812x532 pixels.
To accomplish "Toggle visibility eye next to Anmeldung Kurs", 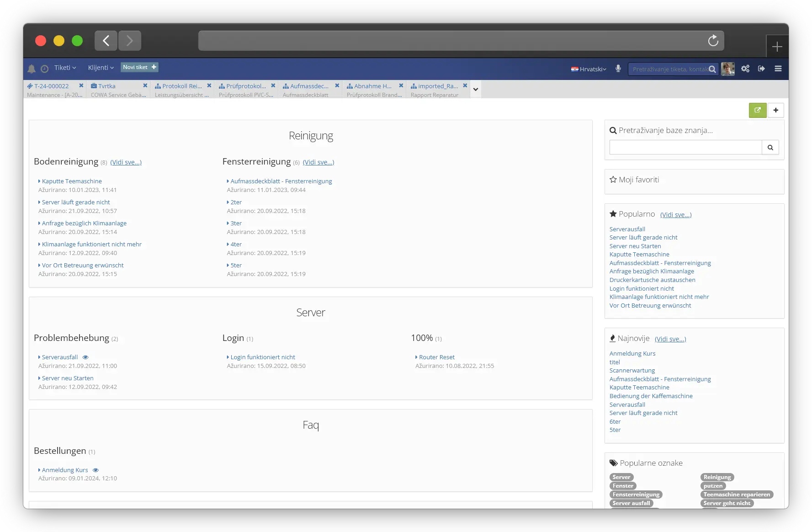I will (x=96, y=470).
